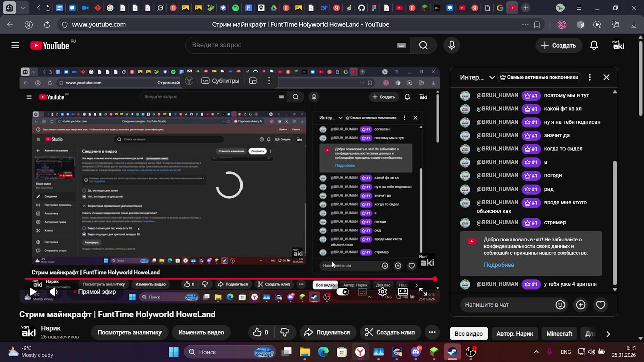644x362 pixels.
Task: Open Discord from the taskbar
Action: [x=416, y=352]
